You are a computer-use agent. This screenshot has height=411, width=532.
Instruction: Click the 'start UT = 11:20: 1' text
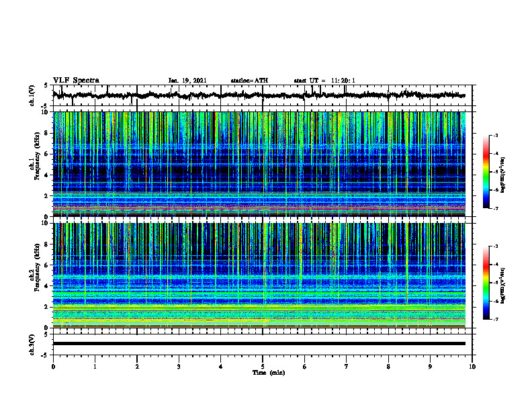tap(324, 81)
